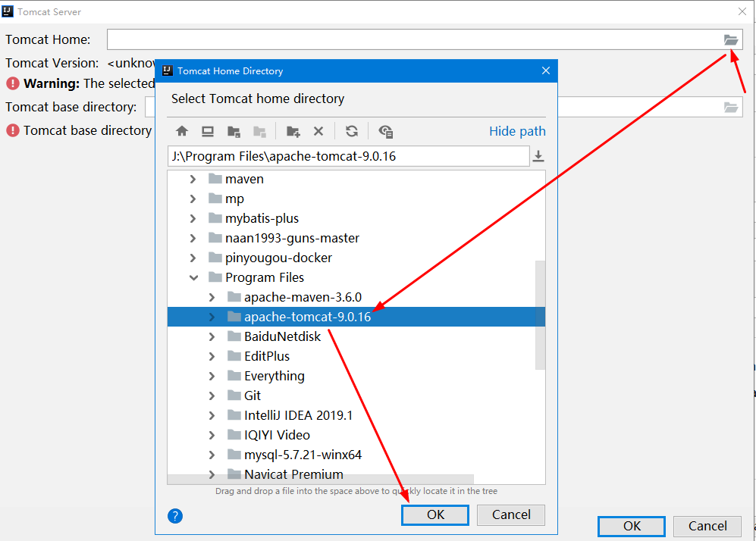Expand the BaiduNetdisk folder node
This screenshot has height=541, width=756.
click(x=212, y=336)
